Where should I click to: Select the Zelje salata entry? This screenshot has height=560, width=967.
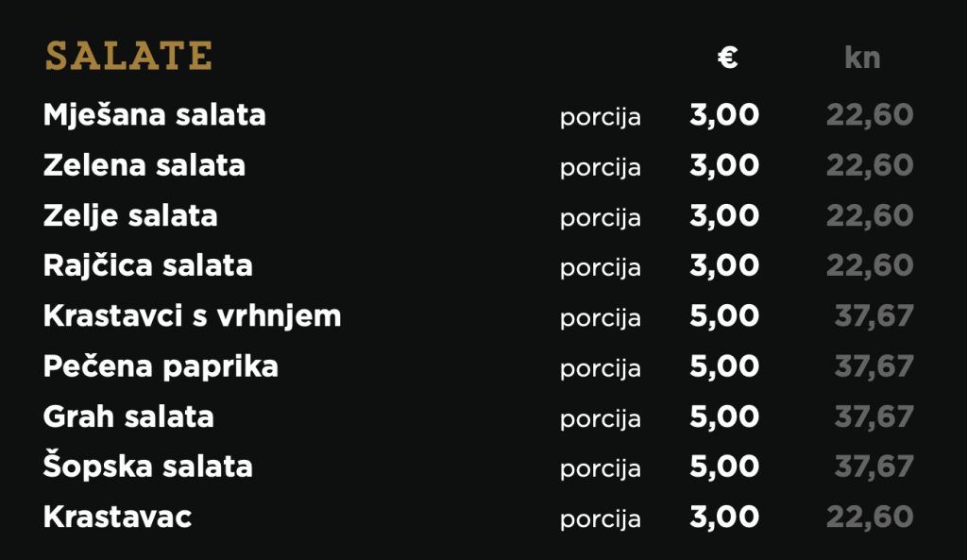click(130, 216)
